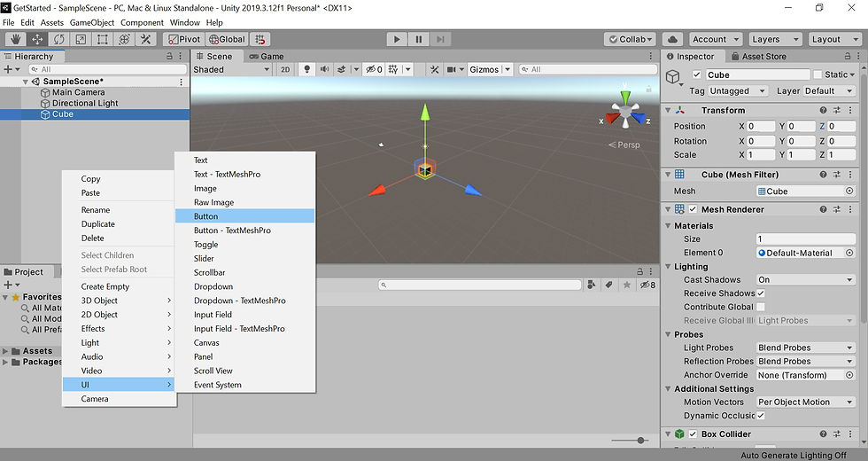Switch to the Game tab

267,56
